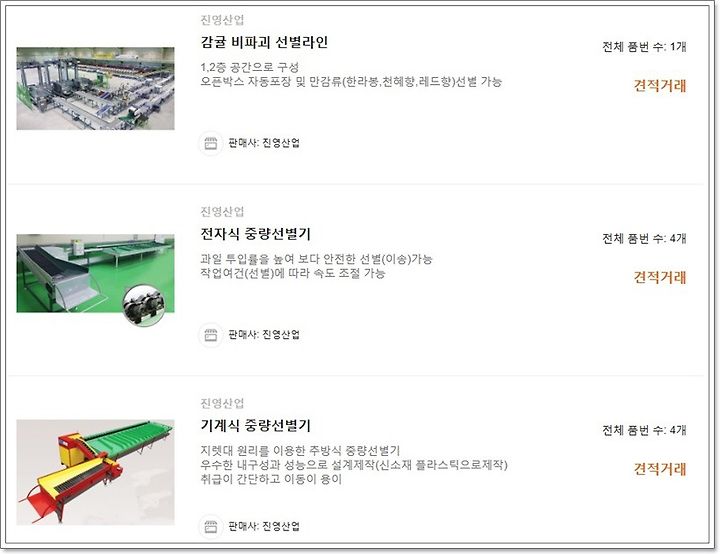Screen dimensions: 720x554
Task: Click the store icon beside 감귤 비파괴 선별라인 seller
Action: pyautogui.click(x=210, y=143)
